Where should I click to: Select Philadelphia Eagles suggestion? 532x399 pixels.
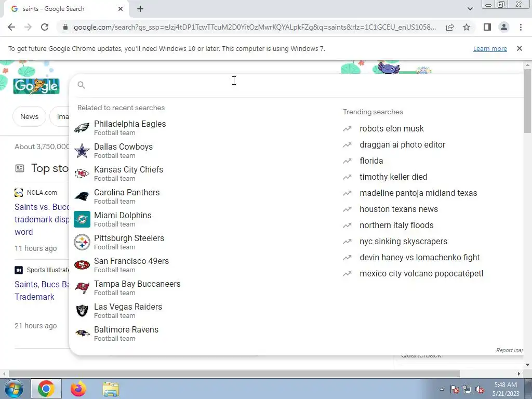204,128
